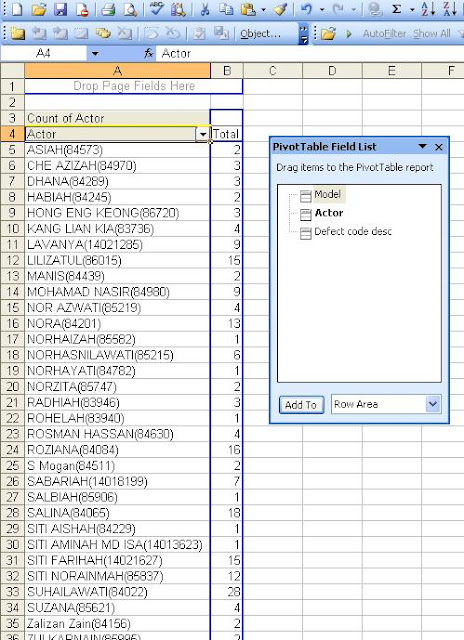Select cell SITI AMINAH MD ISA(14013623)

tap(118, 544)
